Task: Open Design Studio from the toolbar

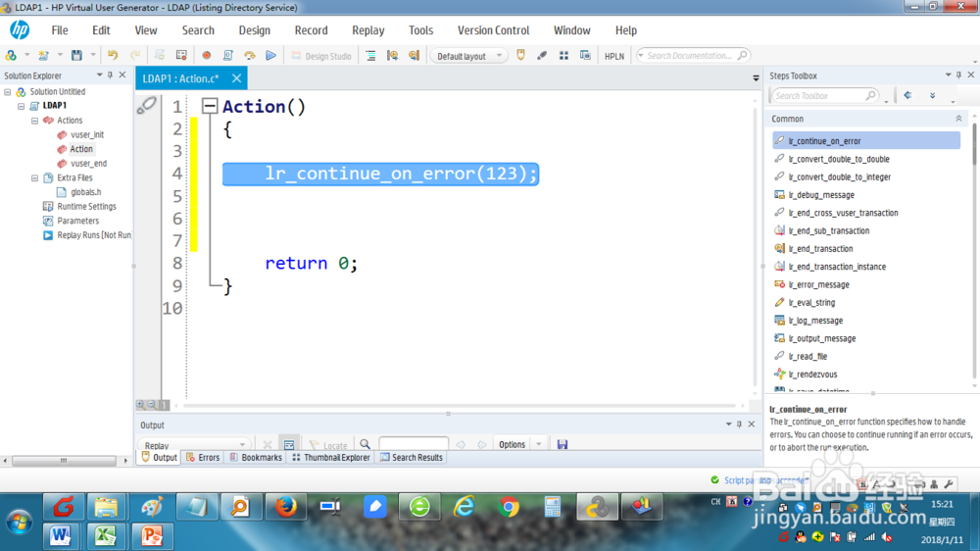Action: coord(321,56)
